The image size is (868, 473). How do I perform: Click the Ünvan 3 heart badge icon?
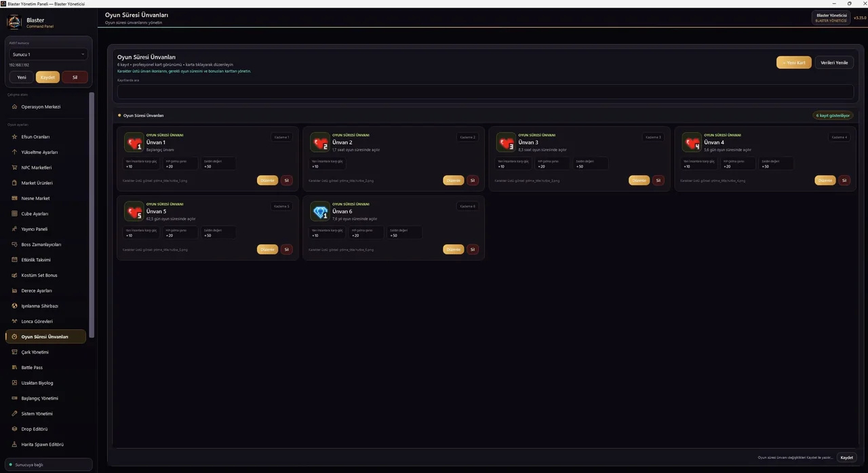[x=506, y=142]
